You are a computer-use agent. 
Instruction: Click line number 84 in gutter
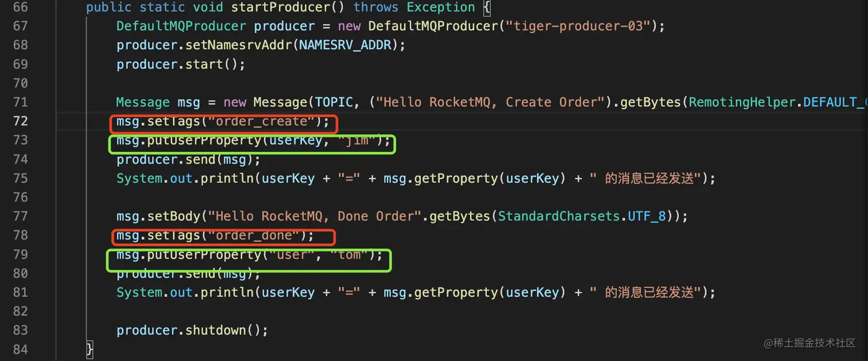click(20, 350)
